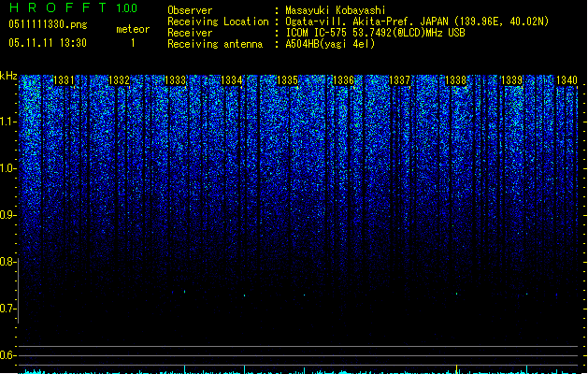Select the antenna value A504HB(yagi 4el)
Screen dimensions: 588x374
tap(330, 44)
